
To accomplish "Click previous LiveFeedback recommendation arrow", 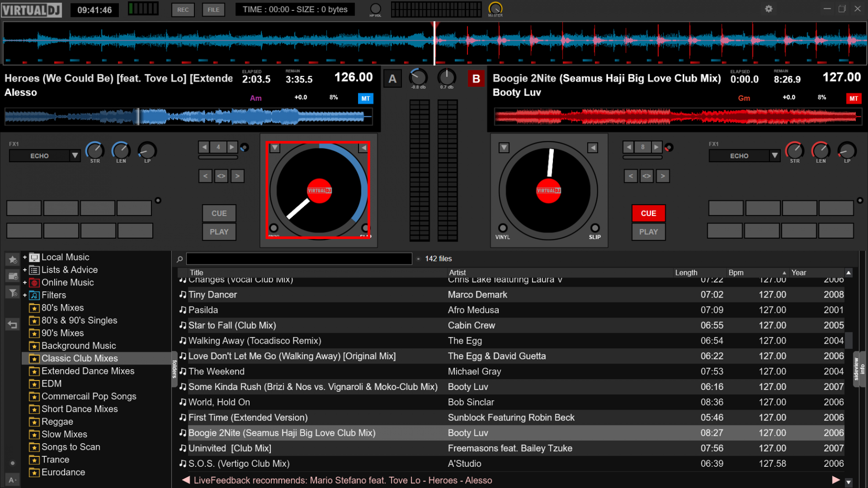I will point(185,480).
